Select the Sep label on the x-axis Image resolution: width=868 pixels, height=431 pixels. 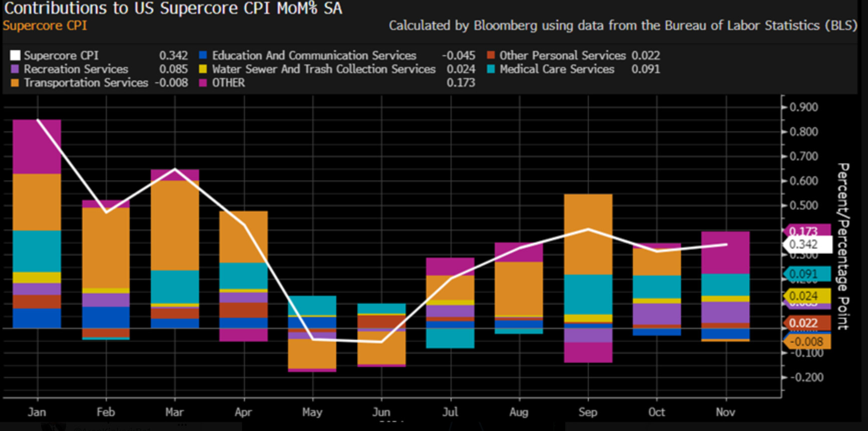pos(587,412)
